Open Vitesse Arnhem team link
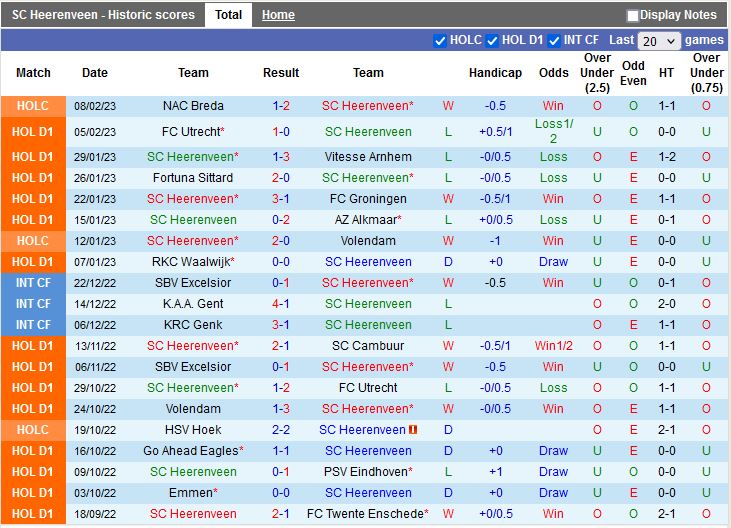Image resolution: width=731 pixels, height=528 pixels. (368, 157)
